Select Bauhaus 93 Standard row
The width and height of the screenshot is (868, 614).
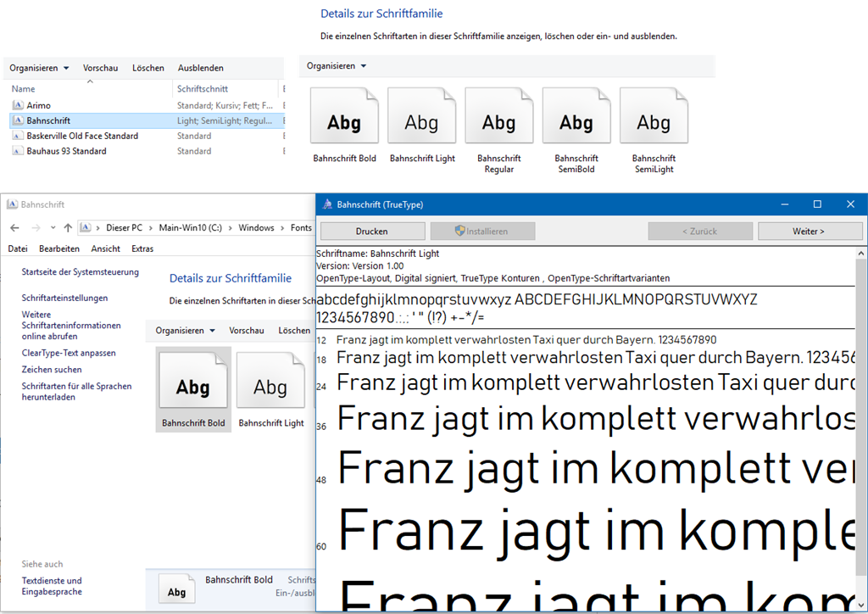(x=146, y=151)
